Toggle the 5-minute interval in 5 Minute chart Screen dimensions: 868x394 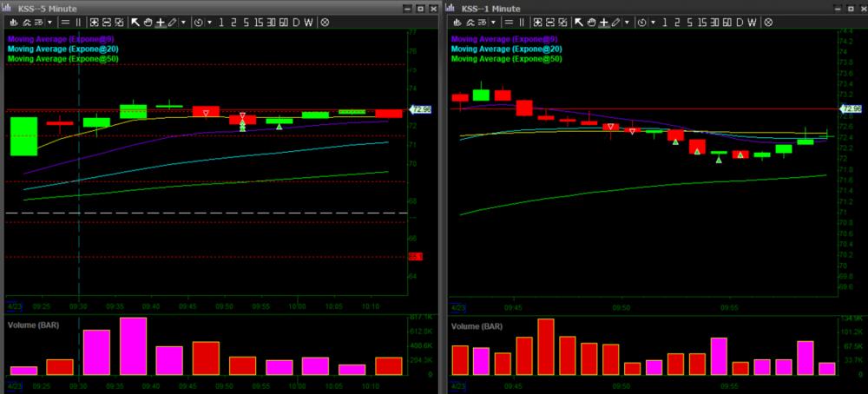coord(246,22)
